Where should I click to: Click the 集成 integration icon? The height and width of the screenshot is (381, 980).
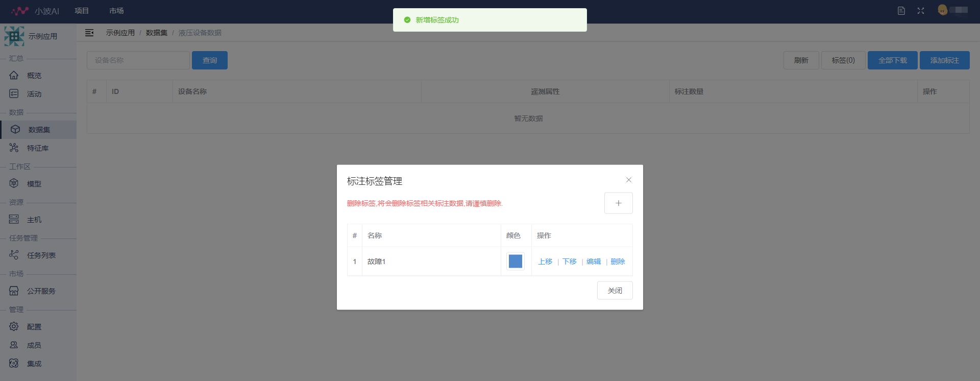tap(14, 363)
